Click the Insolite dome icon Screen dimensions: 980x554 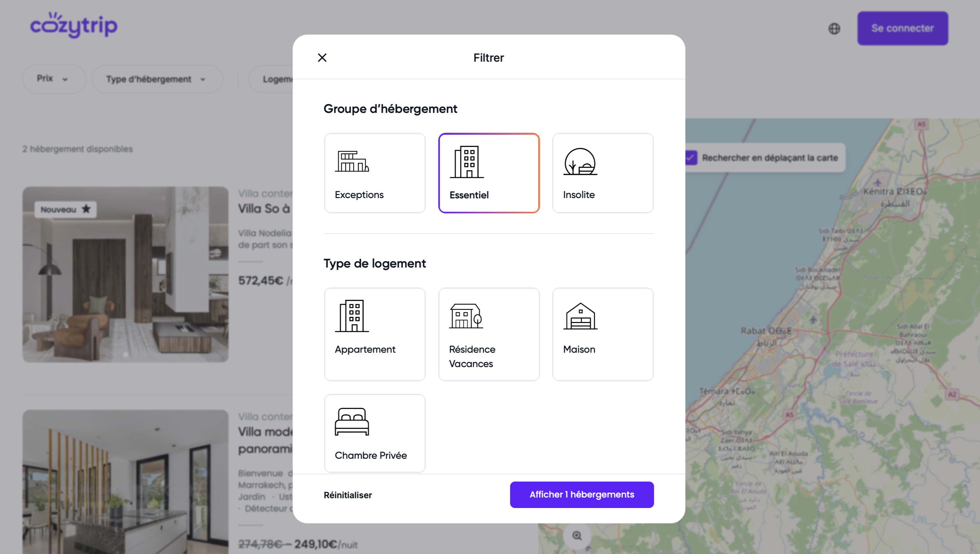[580, 161]
